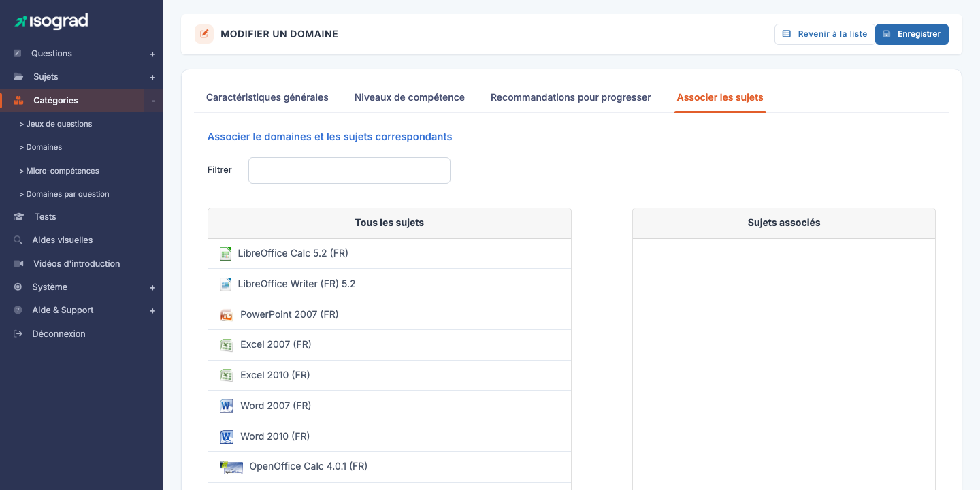Click Associer le domaines et les sujets heading
Screen dimensions: 980x490
click(x=330, y=137)
